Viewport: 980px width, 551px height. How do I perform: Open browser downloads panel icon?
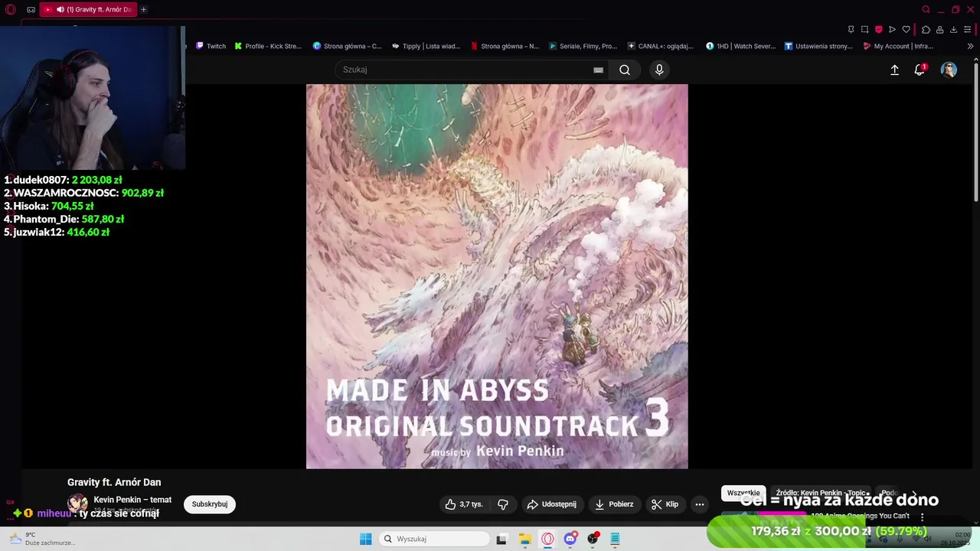tap(953, 30)
